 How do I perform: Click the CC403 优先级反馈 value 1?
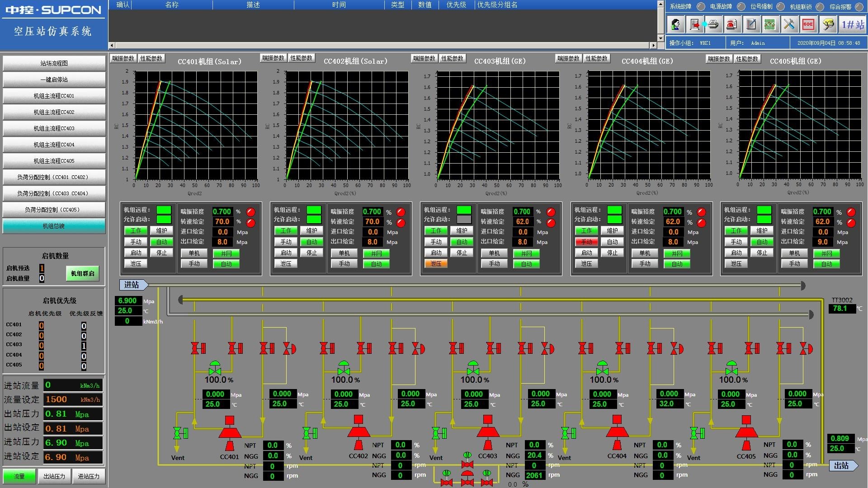(84, 346)
